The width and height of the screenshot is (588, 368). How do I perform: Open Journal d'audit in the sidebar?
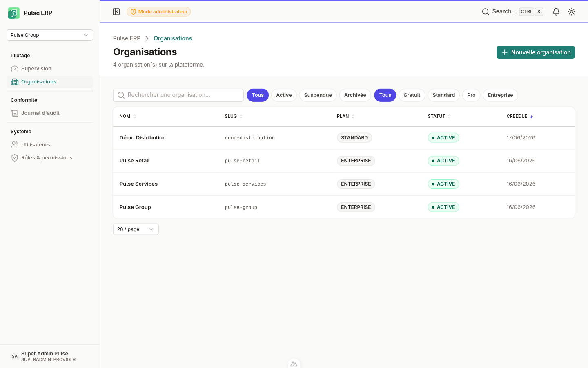pos(50,113)
